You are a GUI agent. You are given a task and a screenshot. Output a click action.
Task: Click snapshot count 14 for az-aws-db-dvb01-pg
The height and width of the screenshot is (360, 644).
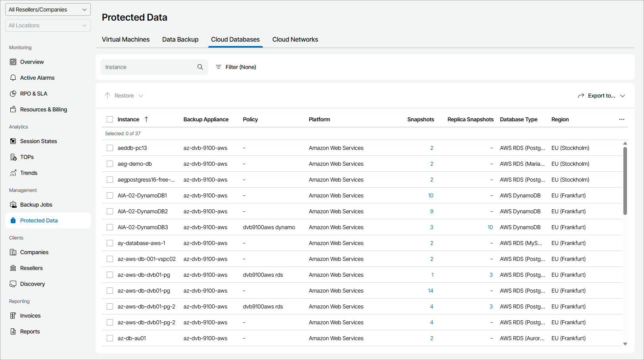431,291
